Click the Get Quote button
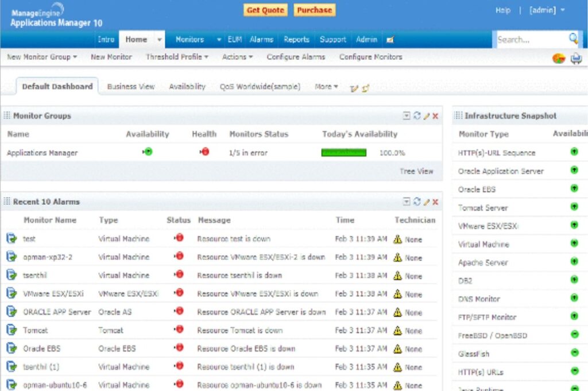This screenshot has height=391, width=588. click(265, 10)
